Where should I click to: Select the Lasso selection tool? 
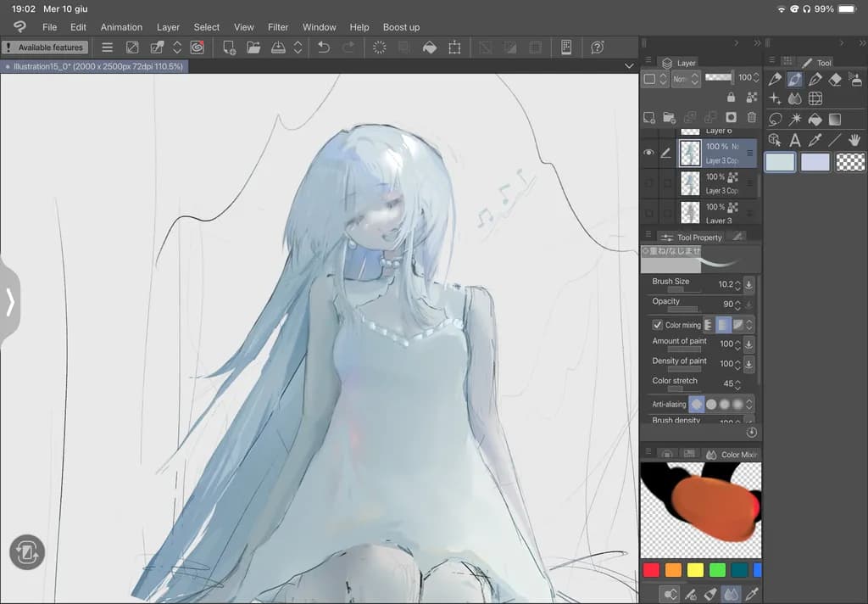coord(775,119)
